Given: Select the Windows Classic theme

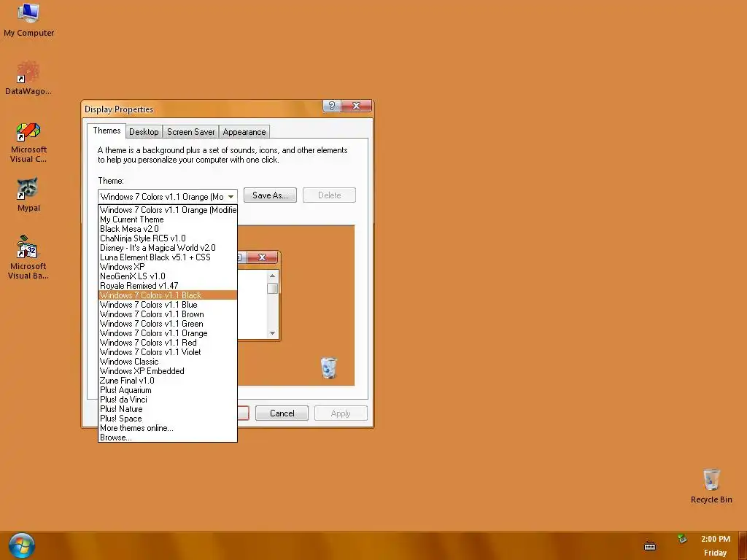Looking at the screenshot, I should pyautogui.click(x=168, y=362).
